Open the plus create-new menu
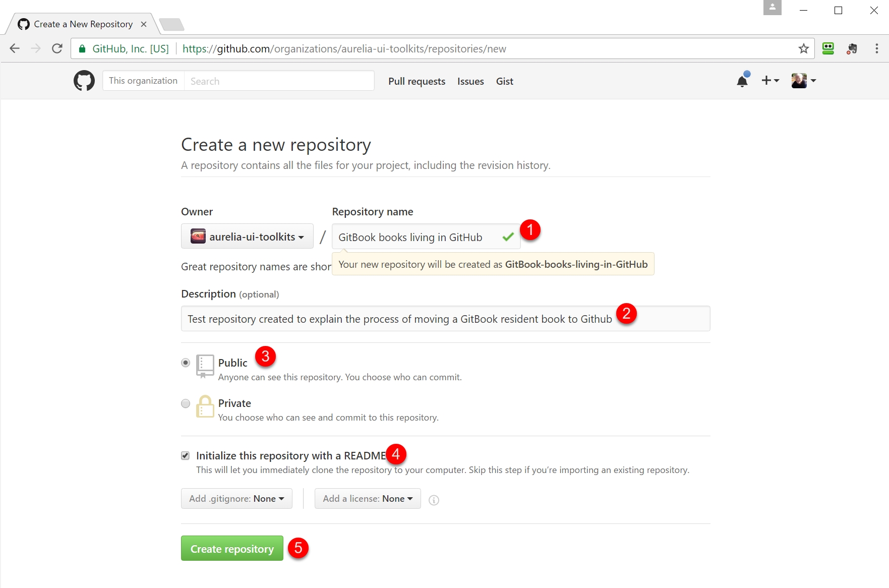The width and height of the screenshot is (889, 588). (770, 81)
